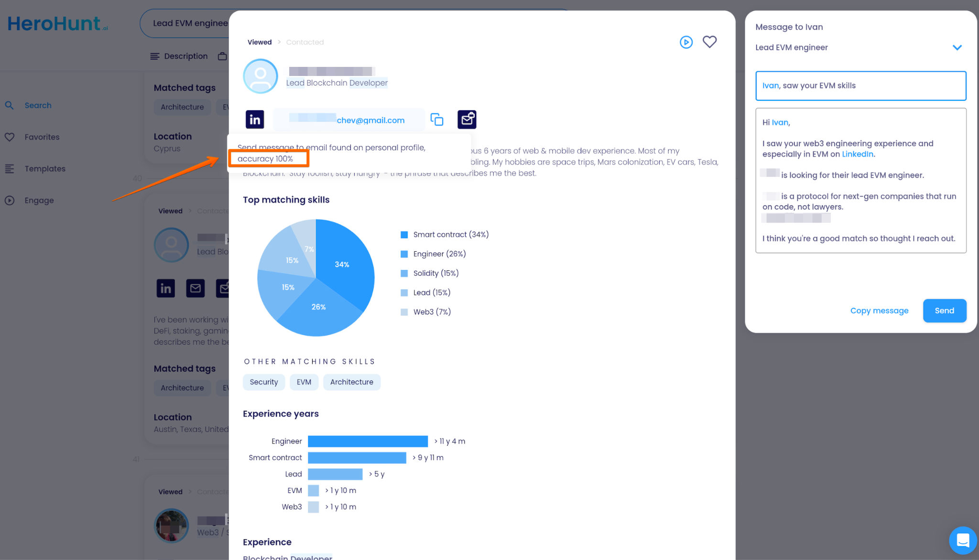
Task: Click the Smart contract legend color swatch
Action: click(x=404, y=235)
